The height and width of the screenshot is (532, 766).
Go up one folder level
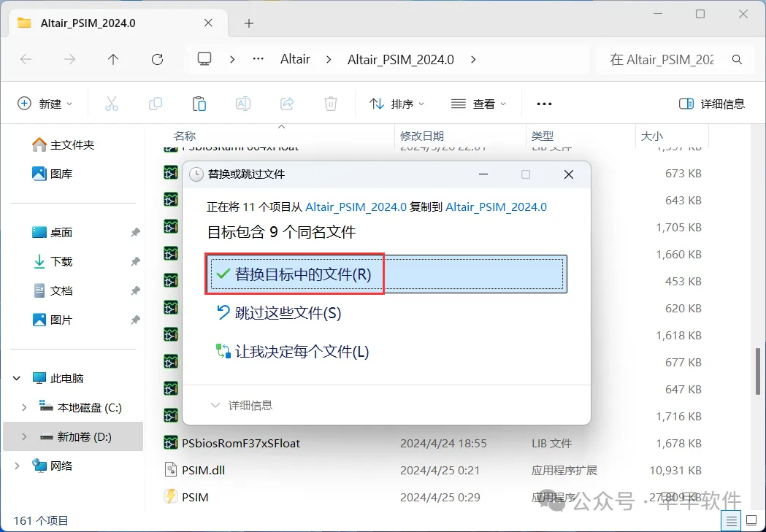(x=113, y=60)
